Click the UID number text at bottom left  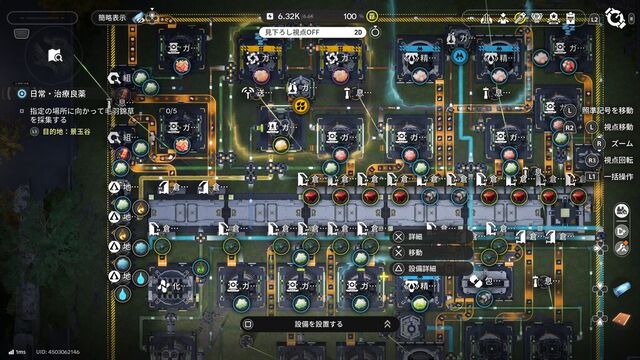pos(58,352)
